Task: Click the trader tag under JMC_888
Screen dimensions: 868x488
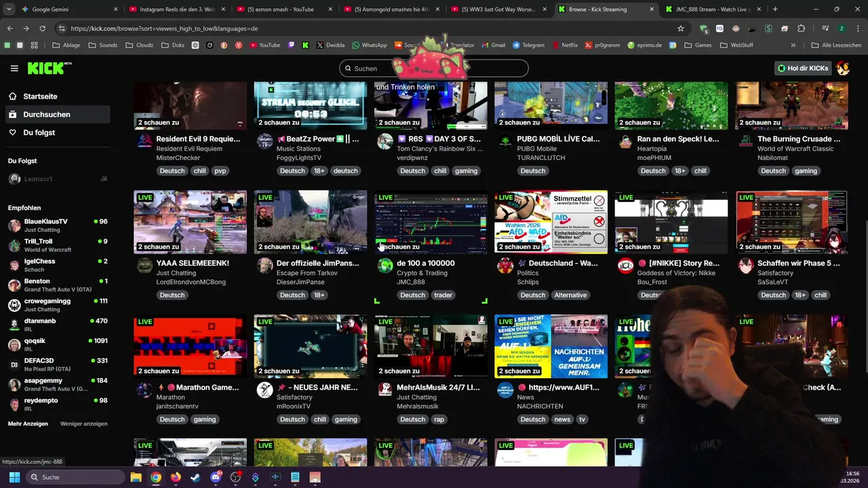Action: (x=443, y=295)
